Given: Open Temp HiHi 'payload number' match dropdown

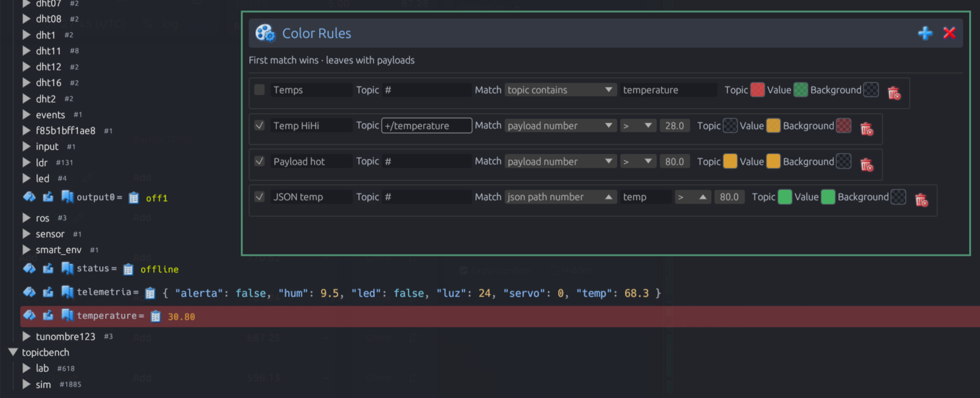Looking at the screenshot, I should [x=561, y=126].
